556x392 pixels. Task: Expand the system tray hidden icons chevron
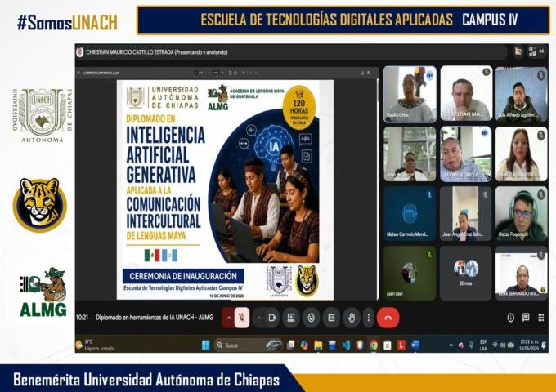tap(451, 345)
